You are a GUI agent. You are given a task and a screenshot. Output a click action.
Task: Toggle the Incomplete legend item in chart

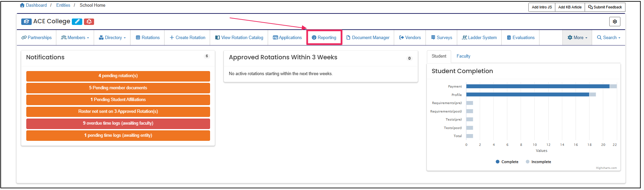(x=538, y=162)
